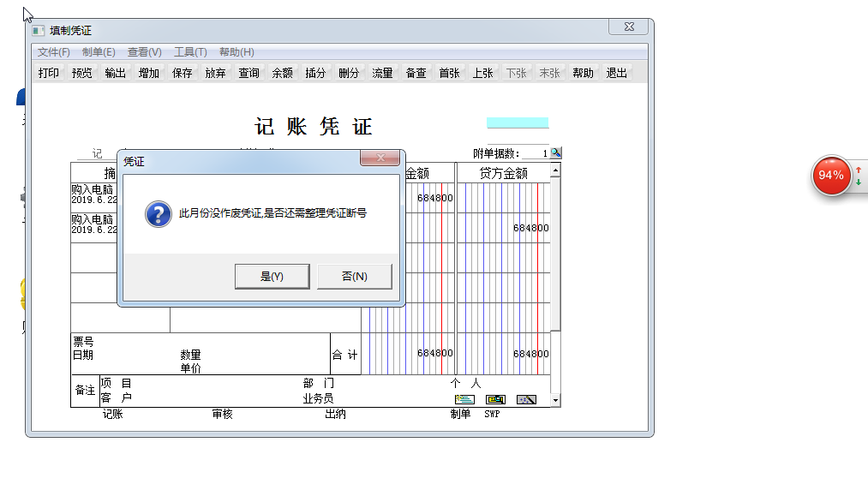This screenshot has height=484, width=868.
Task: Click the first row amount 684800
Action: [x=435, y=198]
